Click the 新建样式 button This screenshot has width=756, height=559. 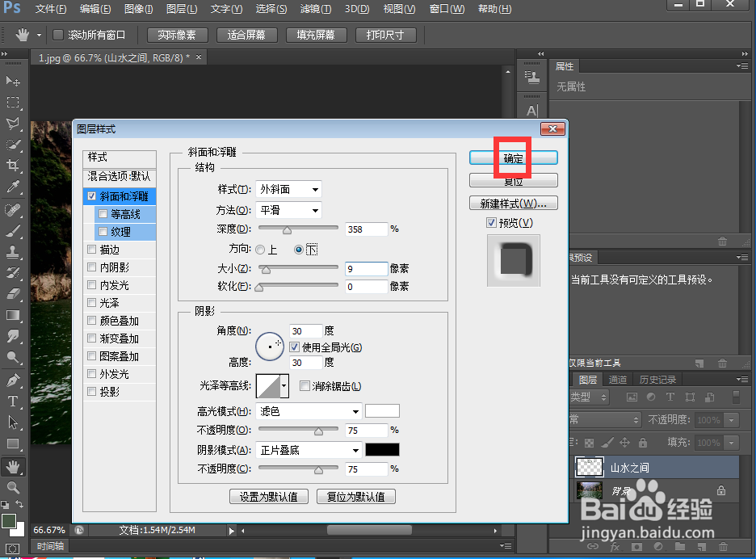(x=514, y=203)
